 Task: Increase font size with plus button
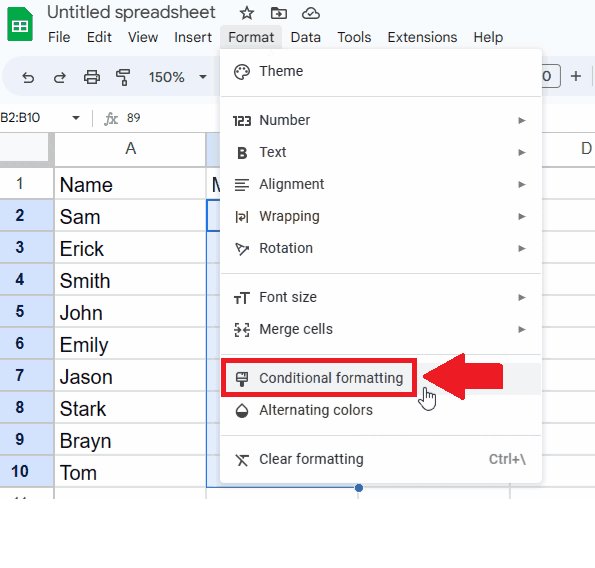point(576,76)
